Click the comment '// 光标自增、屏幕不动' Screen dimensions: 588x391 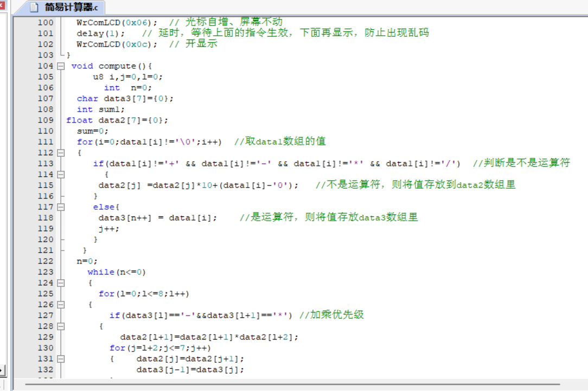point(226,22)
